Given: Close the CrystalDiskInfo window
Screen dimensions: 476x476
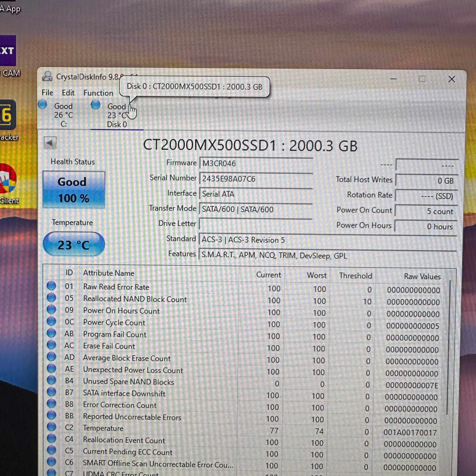Looking at the screenshot, I should 452,79.
